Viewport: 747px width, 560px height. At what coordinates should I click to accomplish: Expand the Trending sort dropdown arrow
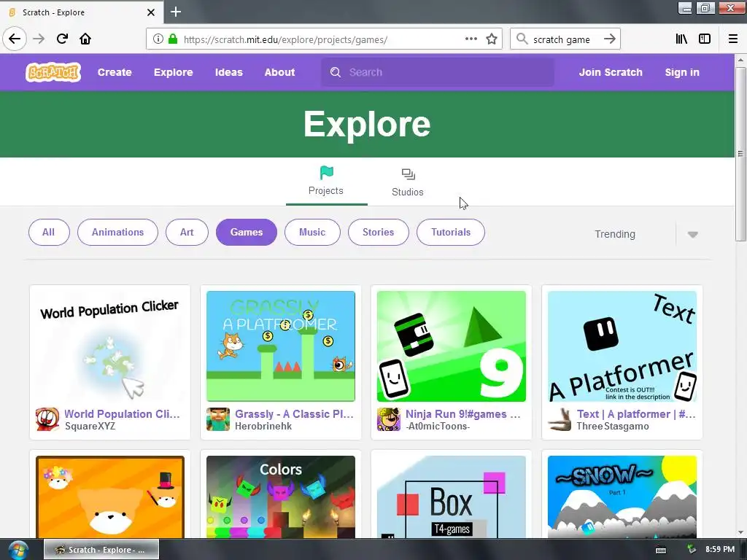(693, 234)
